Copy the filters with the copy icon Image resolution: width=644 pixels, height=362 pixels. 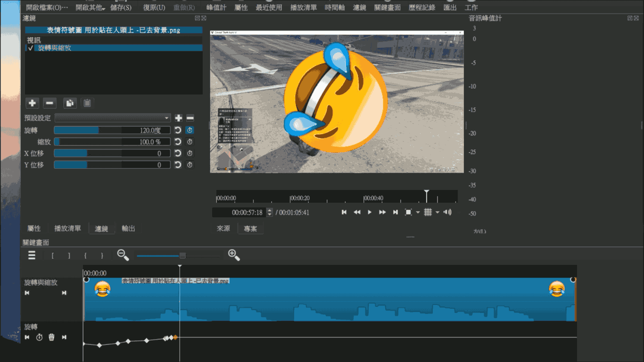pos(70,103)
